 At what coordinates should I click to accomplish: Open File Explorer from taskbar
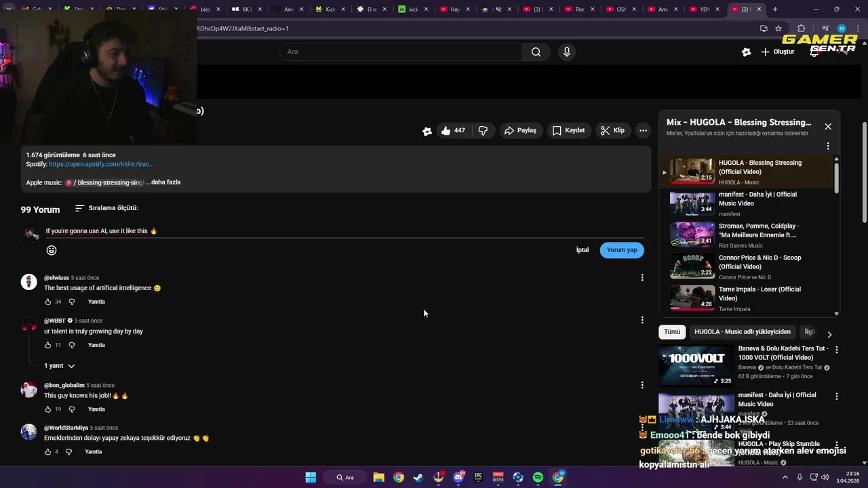pos(378,477)
